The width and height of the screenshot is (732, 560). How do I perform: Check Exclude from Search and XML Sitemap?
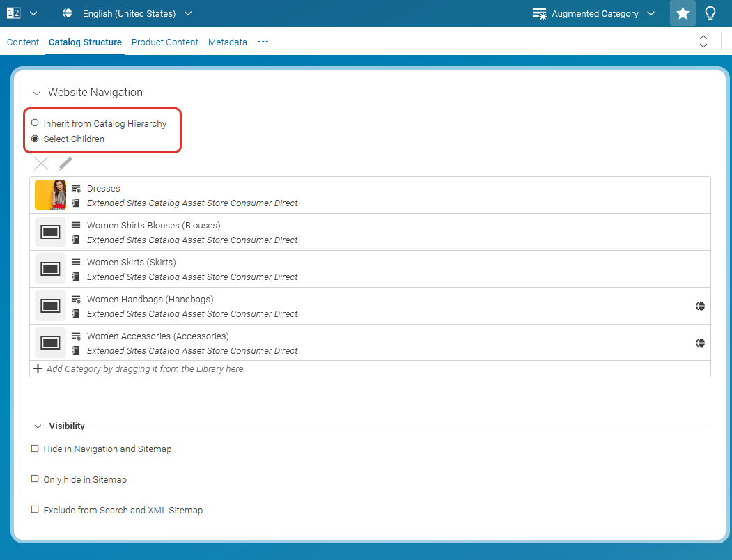35,510
